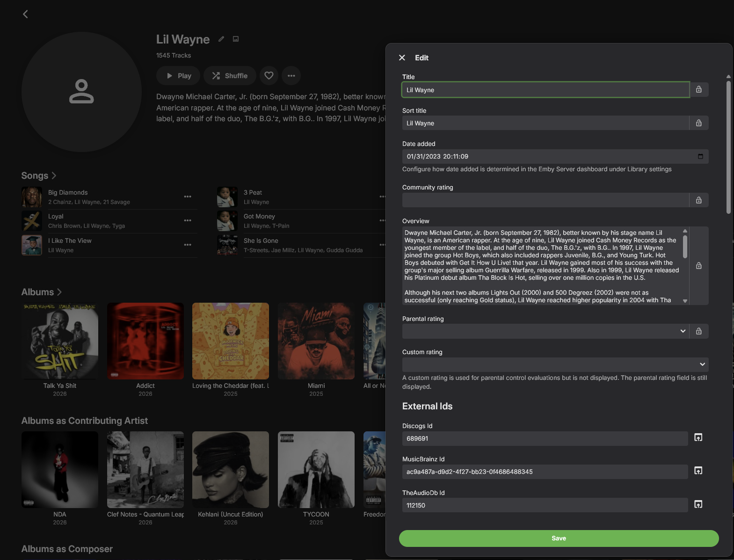The width and height of the screenshot is (734, 560).
Task: Click the MusicBrainz Id input field
Action: (x=545, y=472)
